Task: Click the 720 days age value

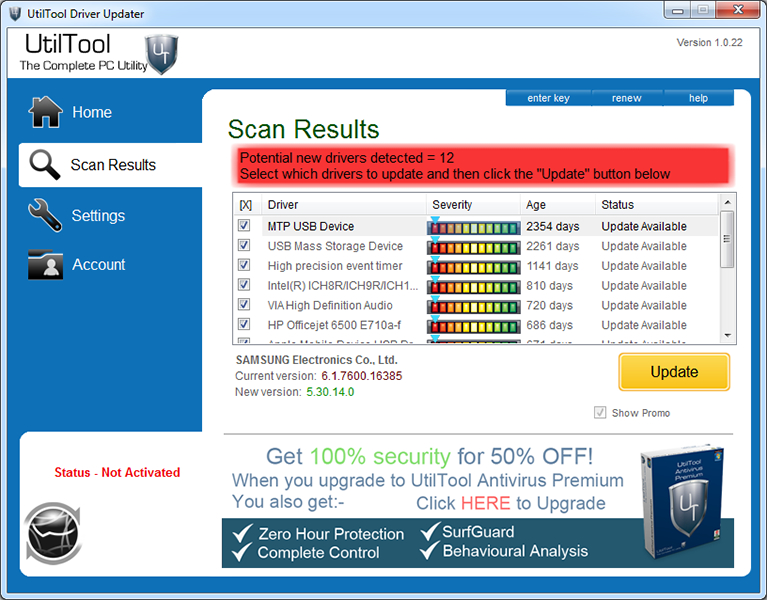Action: coord(549,305)
